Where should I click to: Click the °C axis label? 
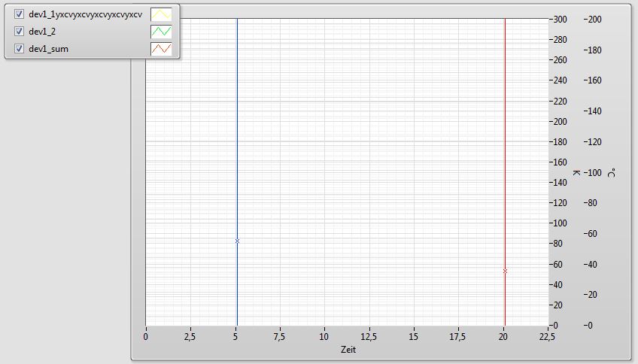[x=612, y=172]
